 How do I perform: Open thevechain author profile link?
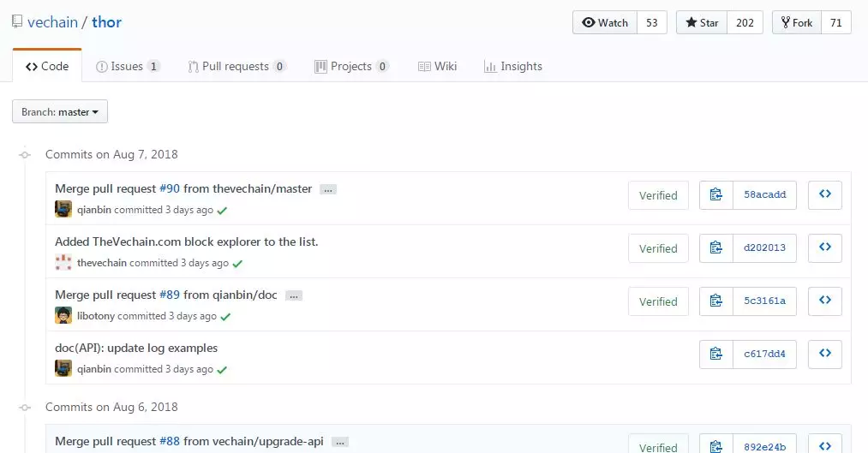[102, 263]
